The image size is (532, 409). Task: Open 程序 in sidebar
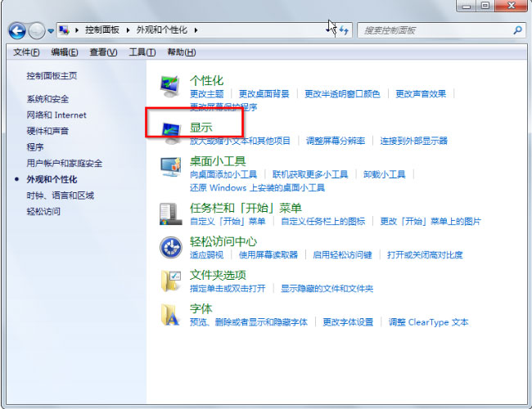(x=35, y=147)
